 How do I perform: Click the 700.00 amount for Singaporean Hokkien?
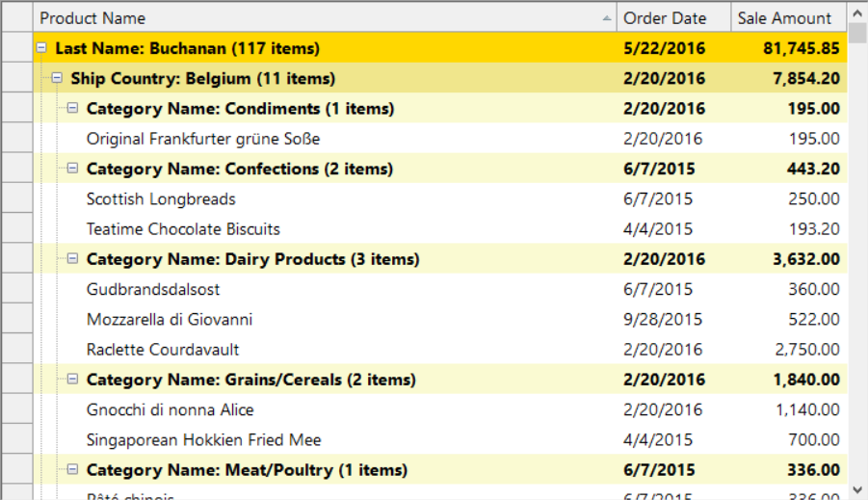(814, 439)
